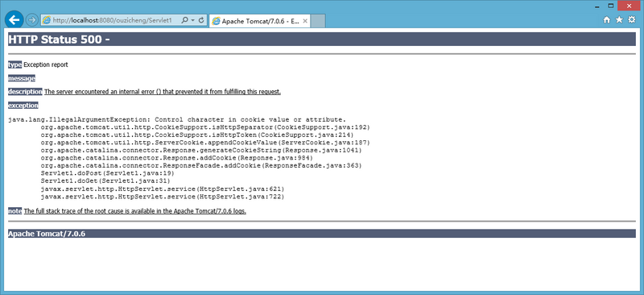This screenshot has width=644, height=295.
Task: Click the CookieSupport.isHttpSeparator stack trace line
Action: 205,127
